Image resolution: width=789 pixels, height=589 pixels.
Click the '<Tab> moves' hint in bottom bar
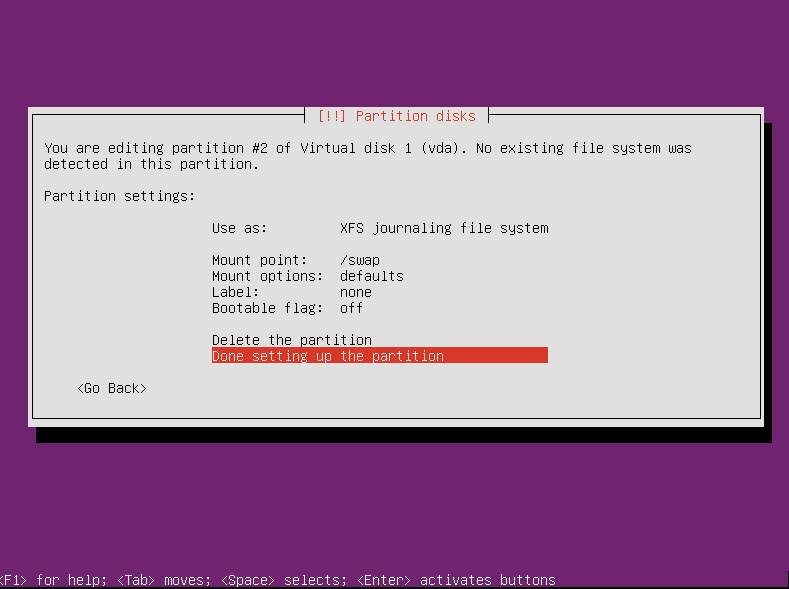coord(164,580)
